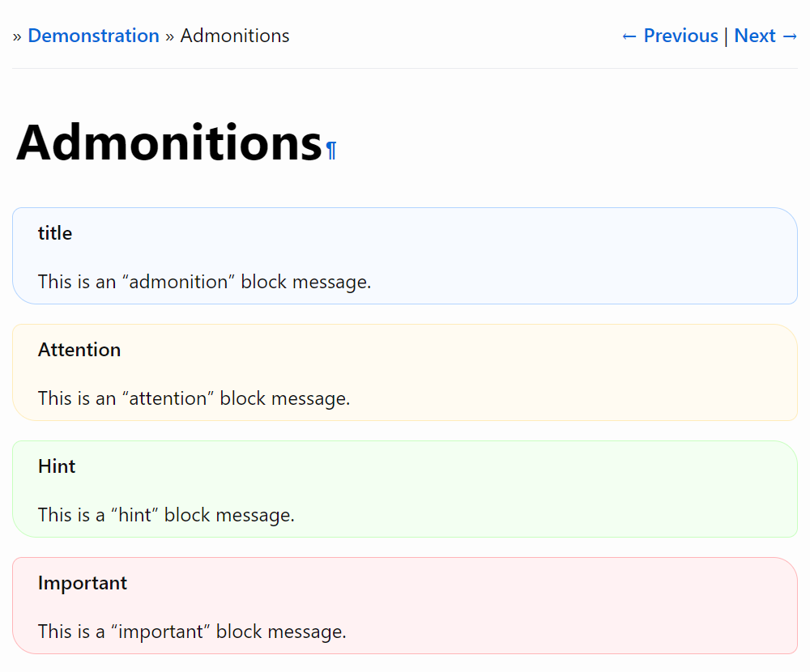Click the » separator after Demonstration
Screen dimensions: 810x672
point(170,36)
